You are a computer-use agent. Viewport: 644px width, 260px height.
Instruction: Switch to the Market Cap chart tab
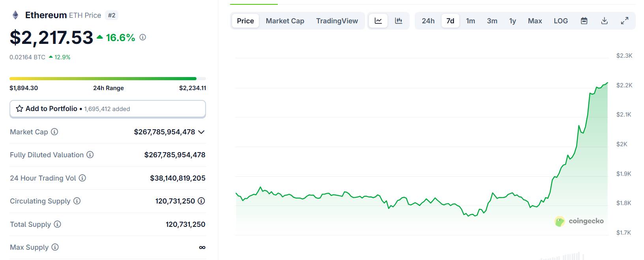pos(285,21)
